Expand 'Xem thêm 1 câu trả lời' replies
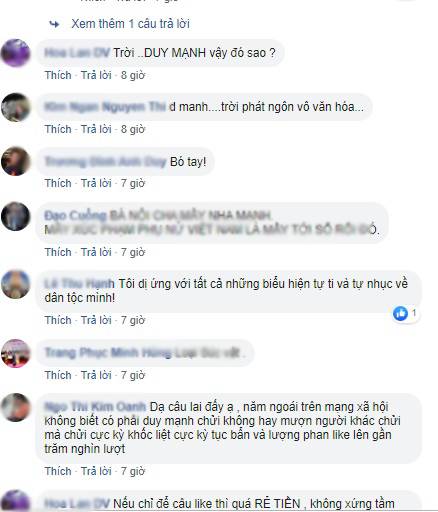 130,24
